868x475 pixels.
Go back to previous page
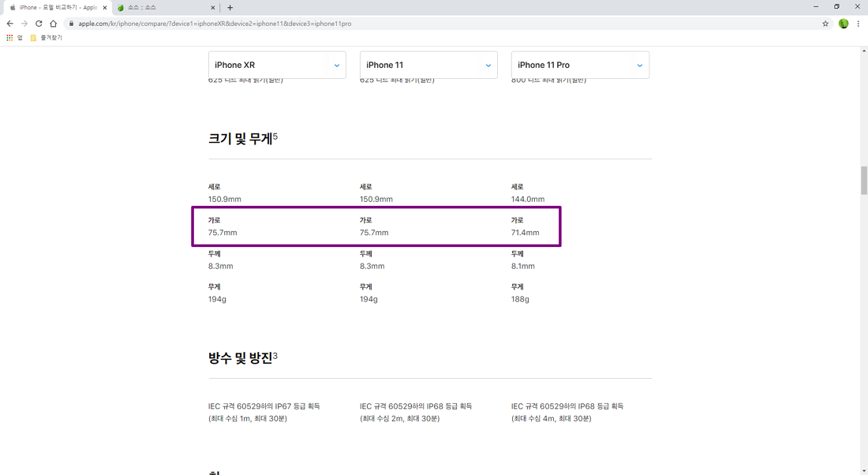pos(9,23)
